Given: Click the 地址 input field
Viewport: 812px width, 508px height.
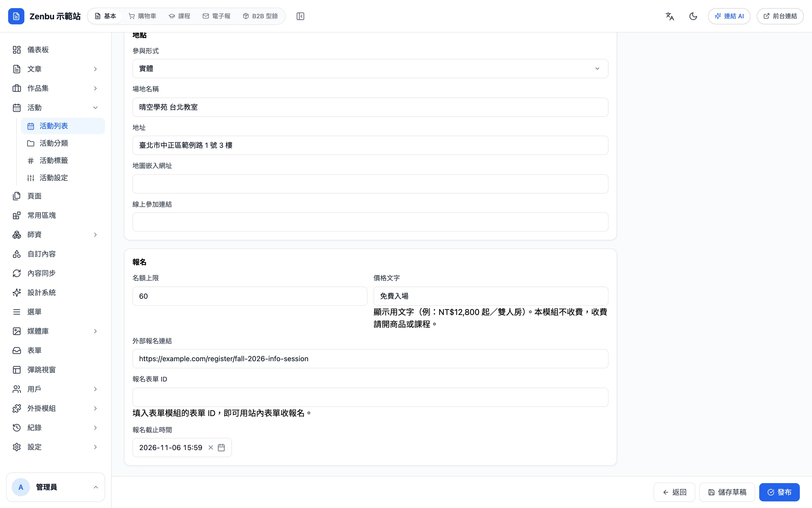Looking at the screenshot, I should click(370, 145).
